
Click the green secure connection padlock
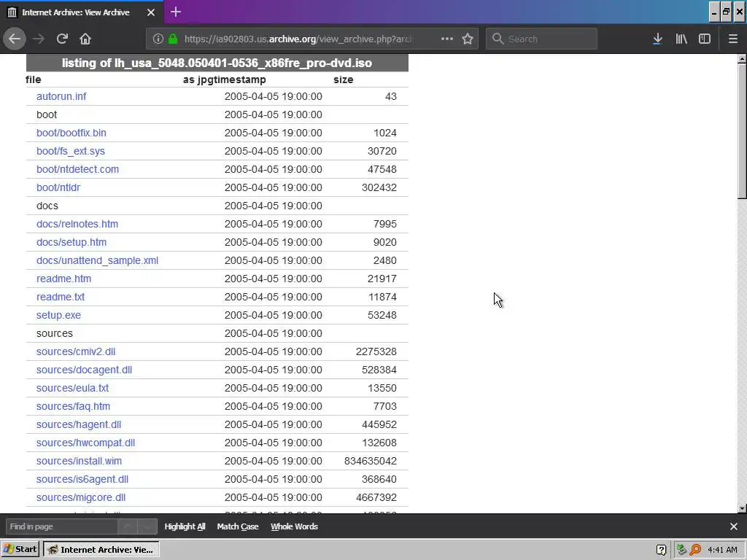[x=172, y=39]
